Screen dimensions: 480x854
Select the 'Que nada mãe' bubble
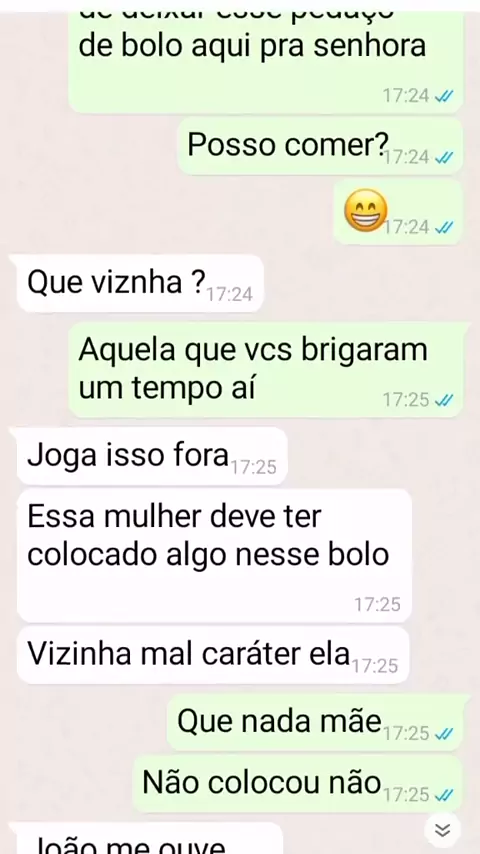coord(315,722)
